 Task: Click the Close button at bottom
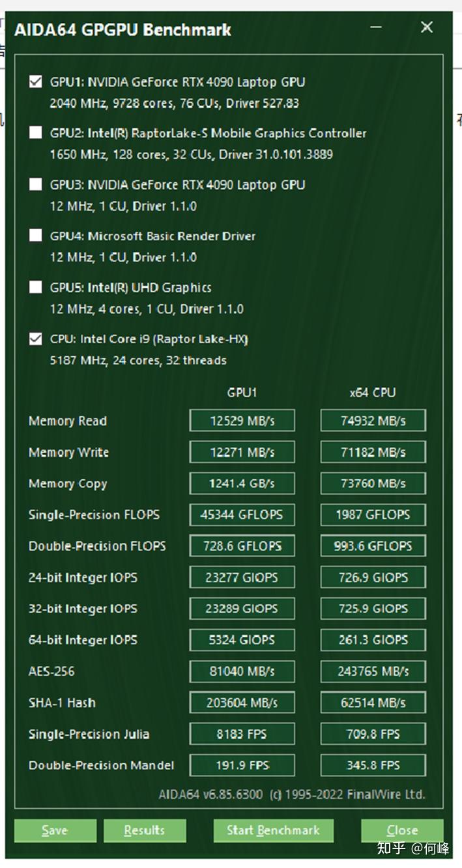pyautogui.click(x=402, y=830)
